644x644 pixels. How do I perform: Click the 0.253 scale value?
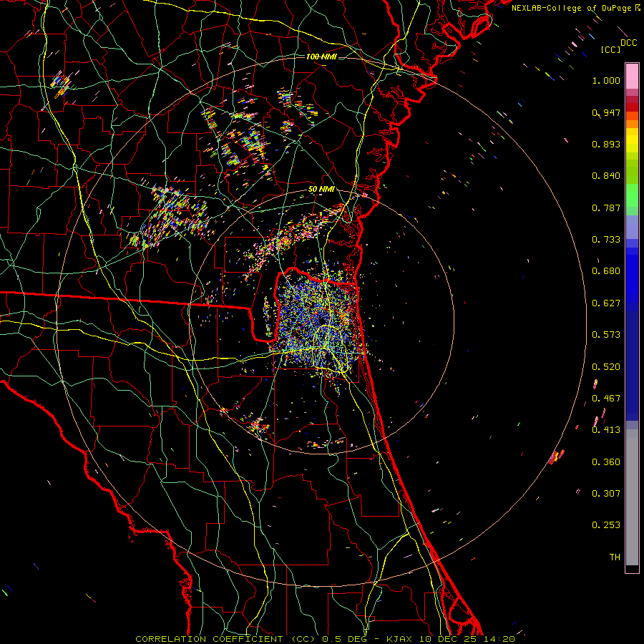[606, 525]
